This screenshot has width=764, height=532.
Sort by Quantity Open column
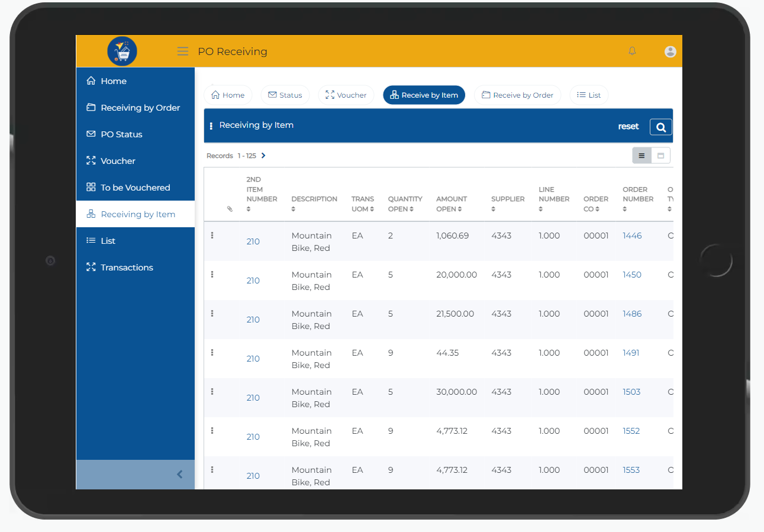click(405, 204)
